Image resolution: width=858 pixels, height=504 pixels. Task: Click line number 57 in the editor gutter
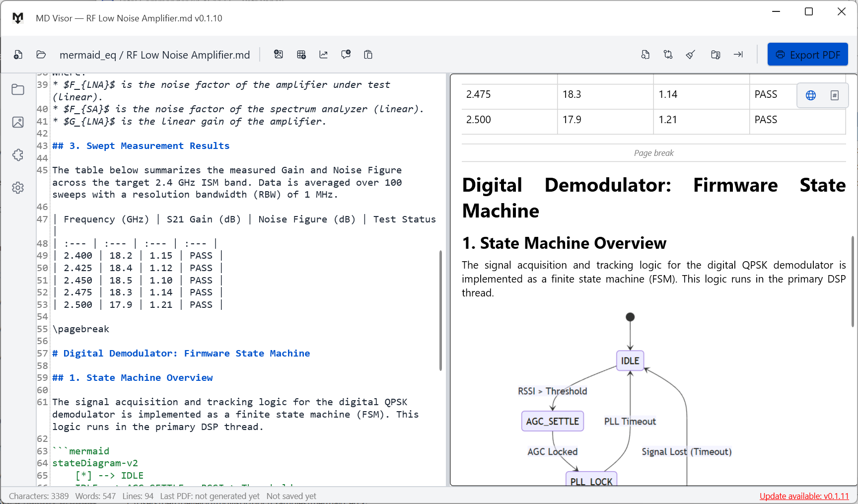coord(42,354)
